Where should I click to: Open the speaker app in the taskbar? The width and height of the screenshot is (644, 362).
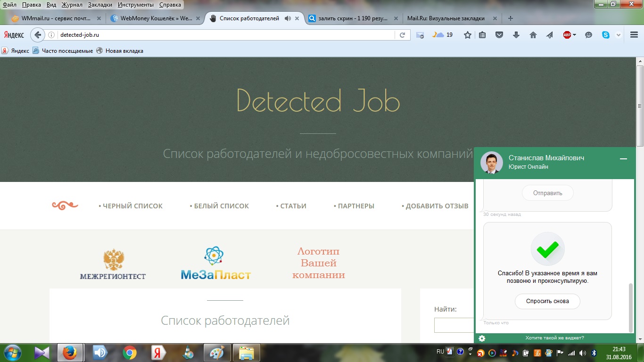pyautogui.click(x=100, y=353)
